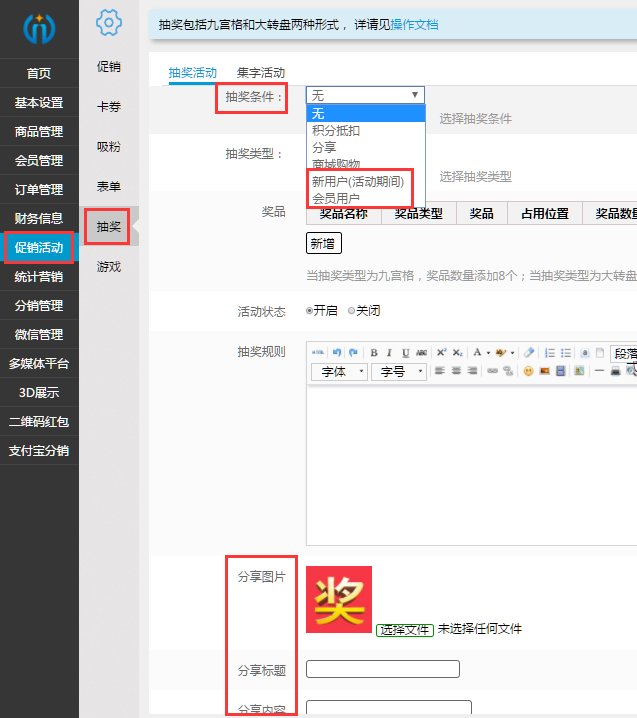Screen dimensions: 637x718
Task: Expand highlight color dropdown arrow
Action: click(512, 353)
